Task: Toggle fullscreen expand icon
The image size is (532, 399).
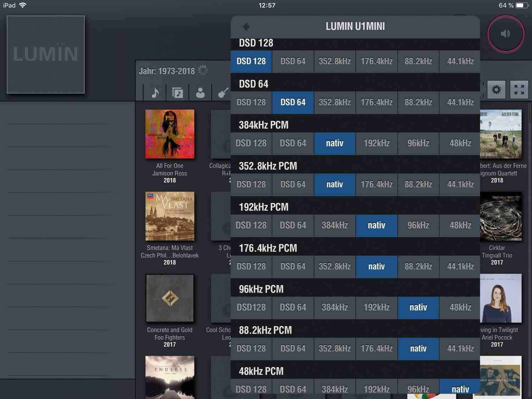Action: [x=519, y=89]
